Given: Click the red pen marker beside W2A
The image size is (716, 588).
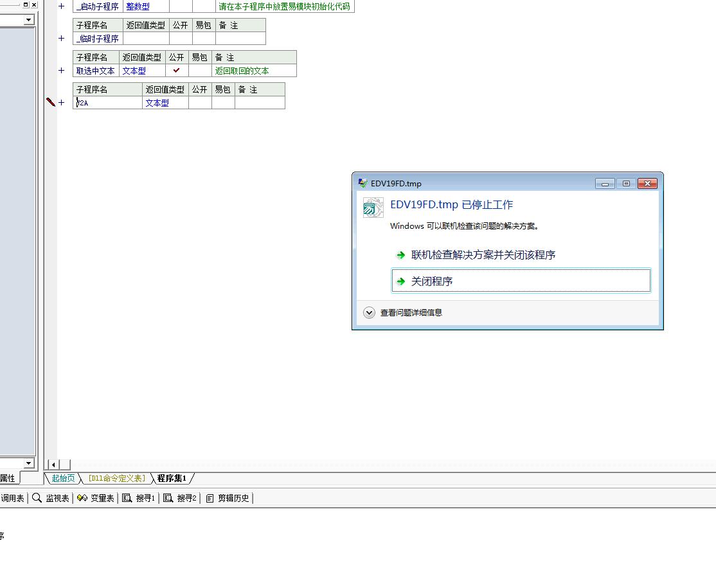Looking at the screenshot, I should [51, 102].
